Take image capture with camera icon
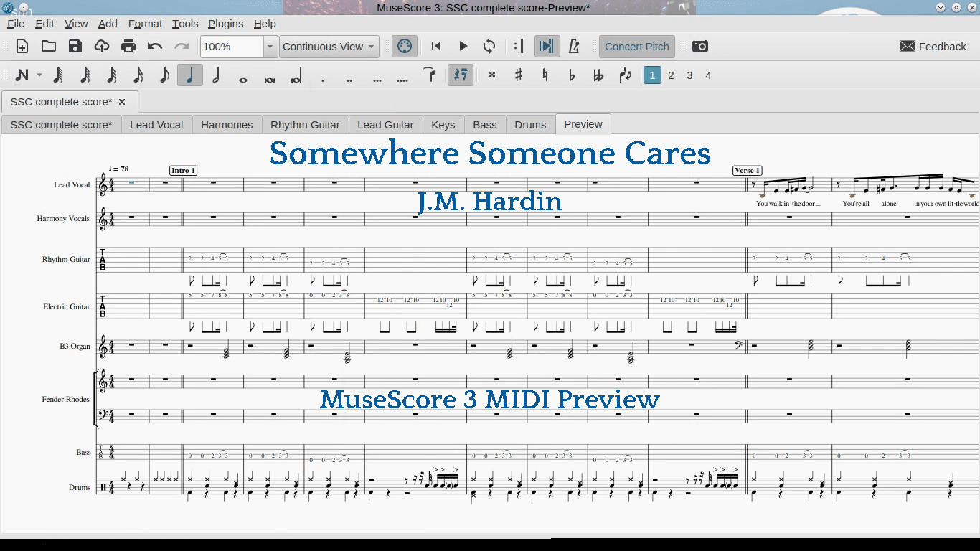Screen dimensions: 980x551 click(700, 47)
